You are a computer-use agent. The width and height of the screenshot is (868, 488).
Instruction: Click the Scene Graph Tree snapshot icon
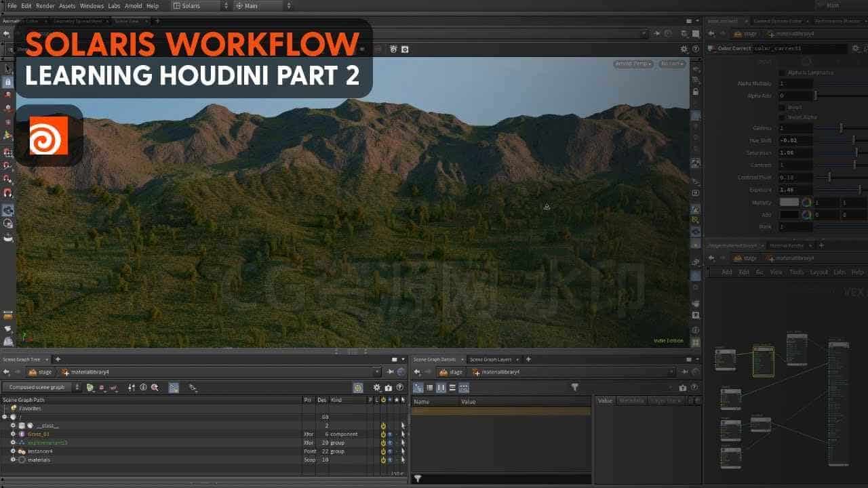pos(388,388)
